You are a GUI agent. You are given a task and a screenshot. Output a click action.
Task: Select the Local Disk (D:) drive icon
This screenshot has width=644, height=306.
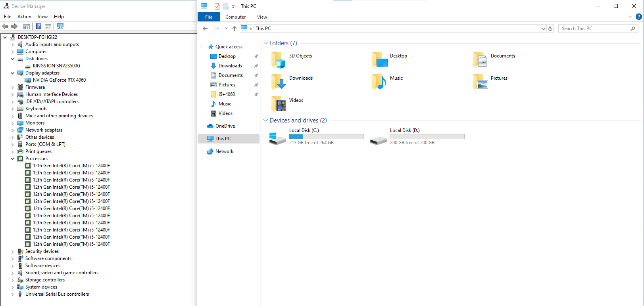click(x=379, y=140)
